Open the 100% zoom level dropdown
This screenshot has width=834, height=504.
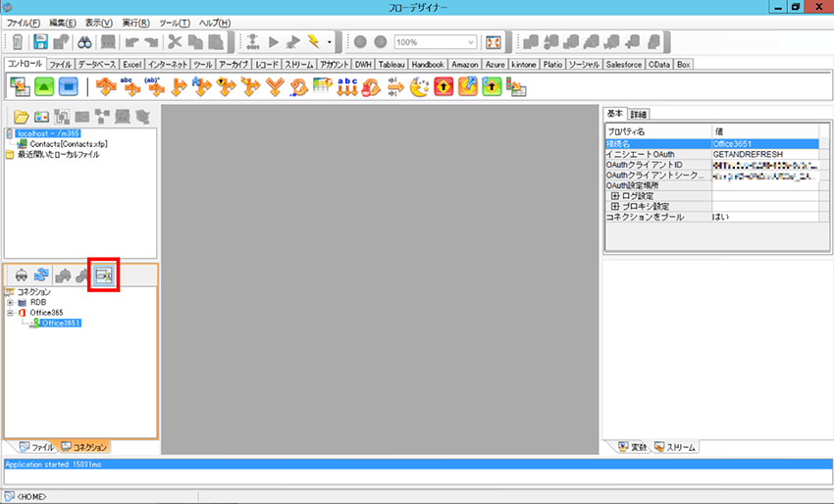[x=470, y=42]
